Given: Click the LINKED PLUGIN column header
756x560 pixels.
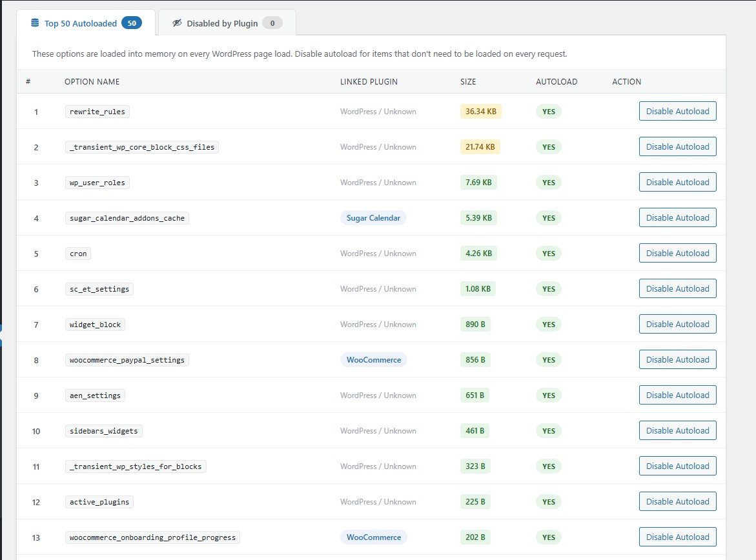Looking at the screenshot, I should tap(369, 82).
